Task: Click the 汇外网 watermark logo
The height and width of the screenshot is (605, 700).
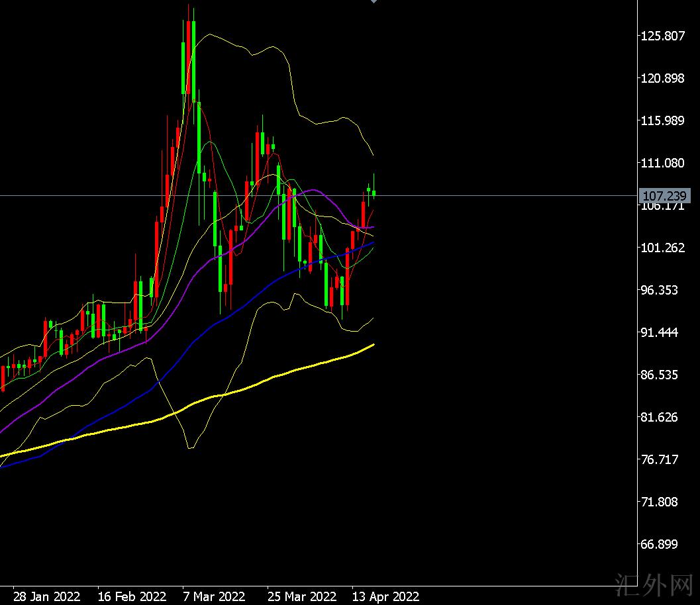Action: (654, 585)
